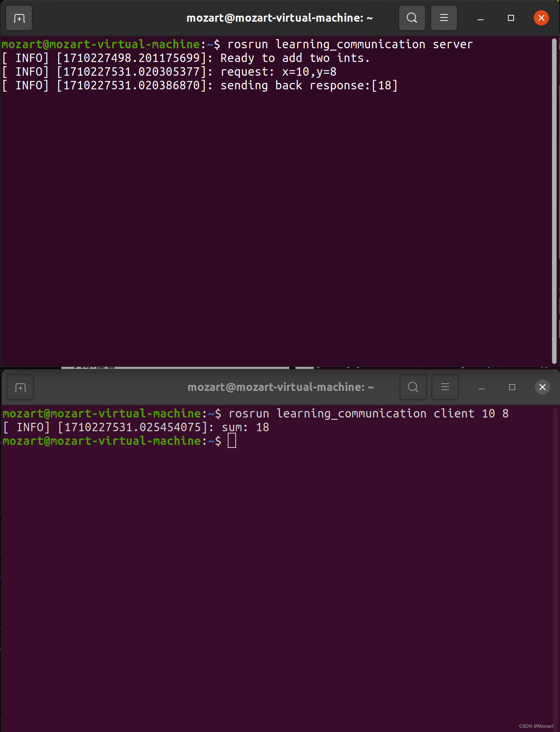This screenshot has width=560, height=732.
Task: Open hamburger menu in client terminal window
Action: (445, 387)
